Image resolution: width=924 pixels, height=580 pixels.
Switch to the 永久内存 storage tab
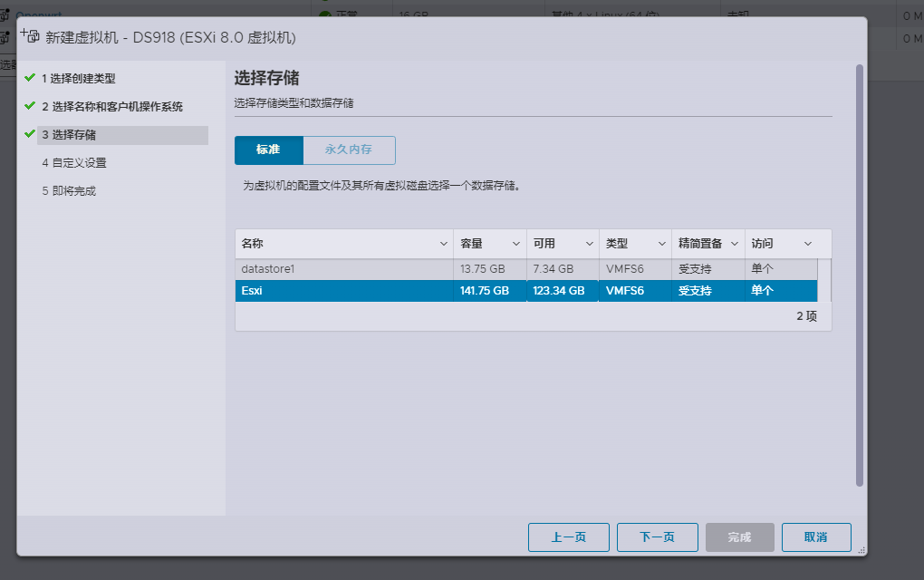pyautogui.click(x=349, y=150)
